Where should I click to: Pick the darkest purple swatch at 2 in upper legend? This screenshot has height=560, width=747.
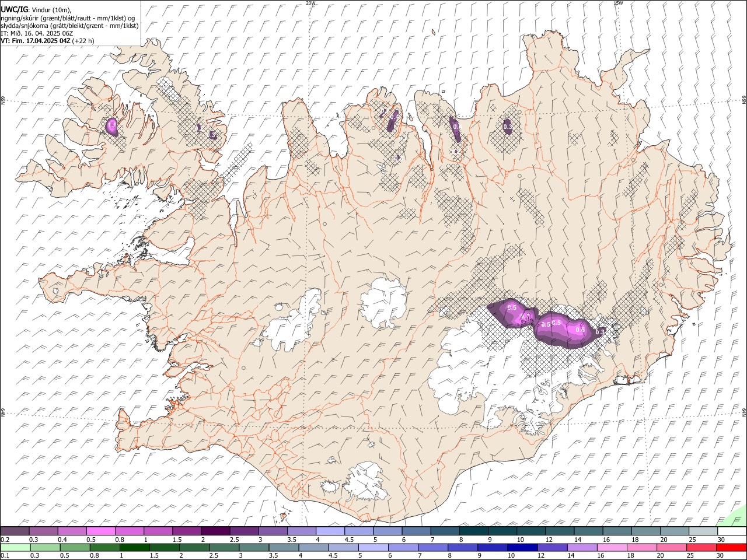point(215,531)
